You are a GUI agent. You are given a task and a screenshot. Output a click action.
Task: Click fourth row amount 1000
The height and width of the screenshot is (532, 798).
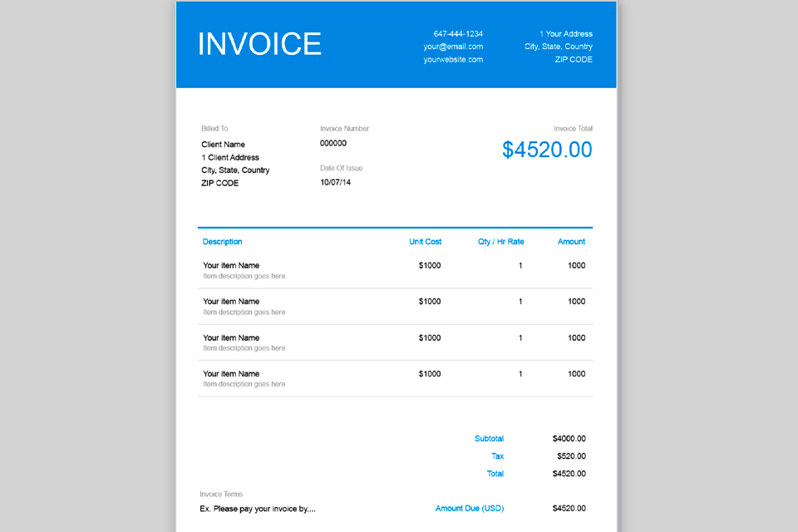click(576, 374)
